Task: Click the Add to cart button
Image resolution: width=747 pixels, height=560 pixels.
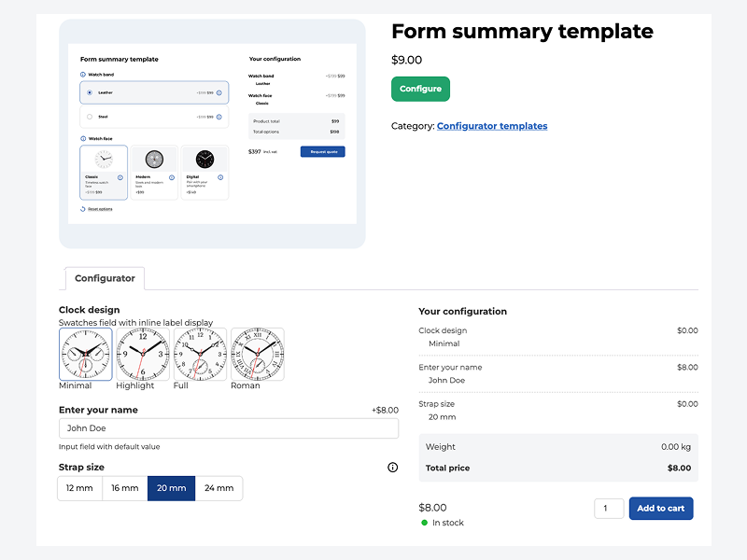Action: pyautogui.click(x=661, y=509)
